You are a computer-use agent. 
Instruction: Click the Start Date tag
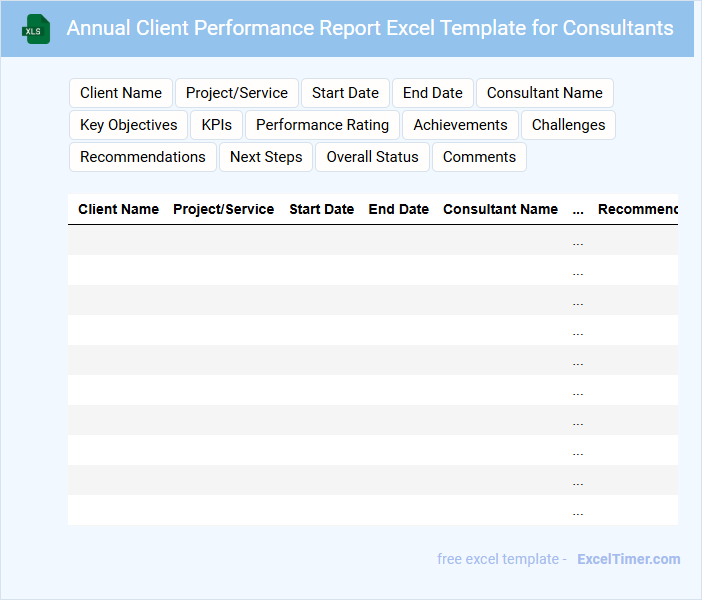[x=345, y=93]
